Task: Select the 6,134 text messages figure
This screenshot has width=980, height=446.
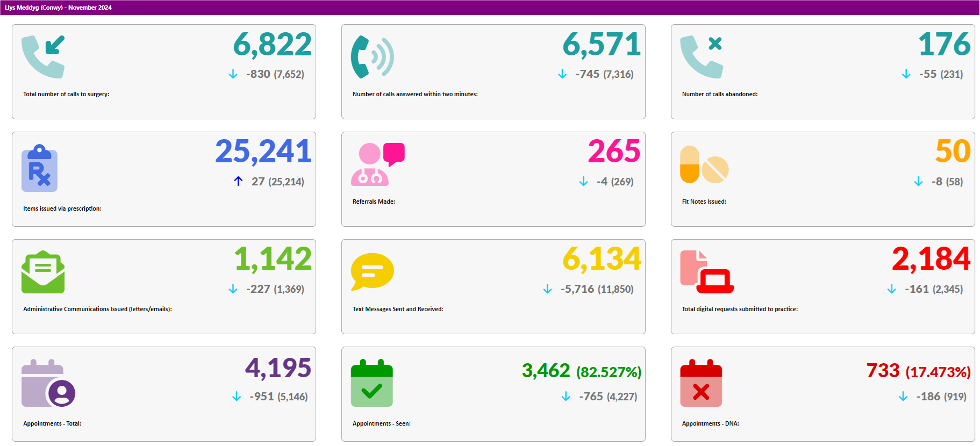Action: 602,260
